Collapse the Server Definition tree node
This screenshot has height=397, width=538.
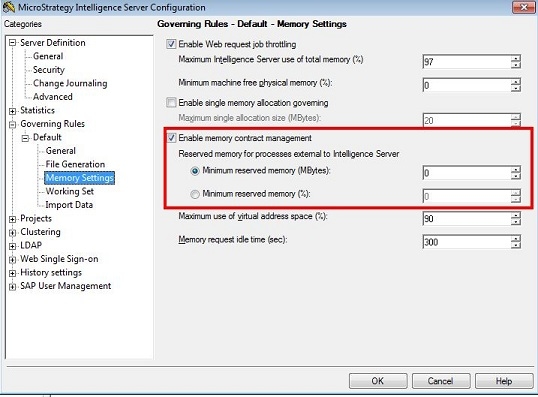click(12, 43)
